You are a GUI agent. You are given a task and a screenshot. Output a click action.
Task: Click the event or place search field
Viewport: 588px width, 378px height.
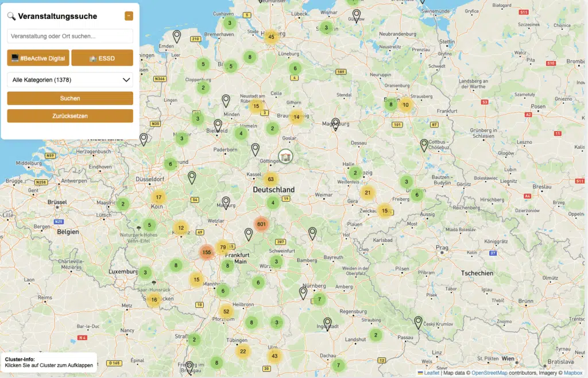point(70,36)
